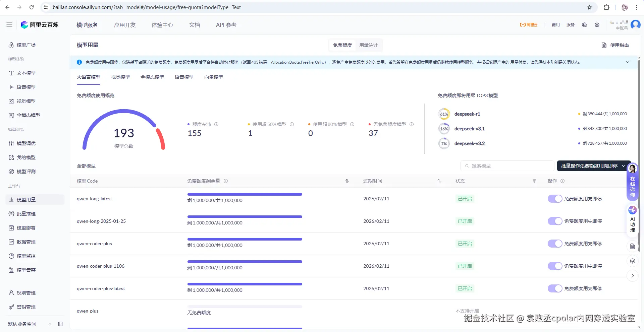644x332 pixels.
Task: Click the info icon beside 免费额度剩余量 header
Action: pos(226,181)
